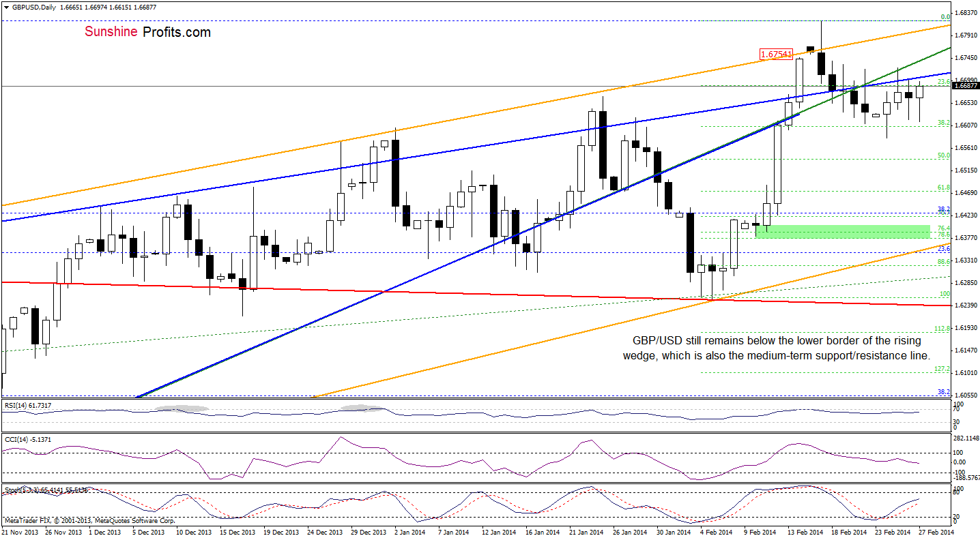Click the 1.68370 price axis label
This screenshot has height=538, width=980.
pos(966,13)
